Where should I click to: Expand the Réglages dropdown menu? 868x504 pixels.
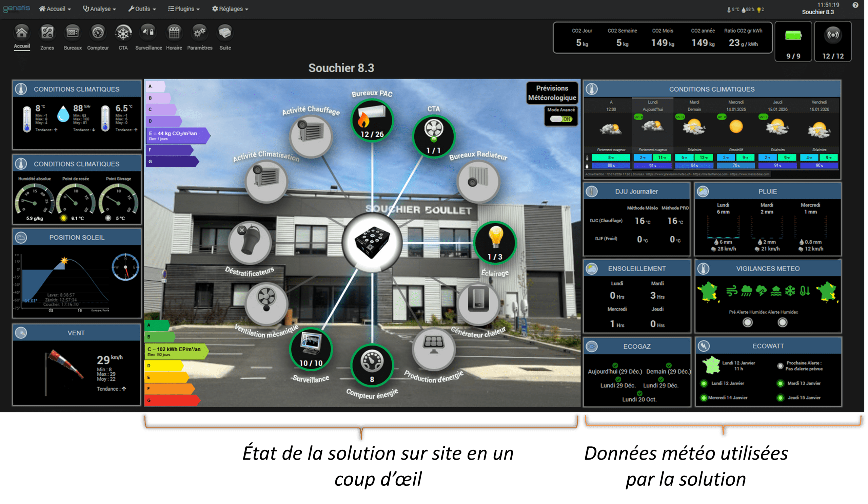point(230,9)
